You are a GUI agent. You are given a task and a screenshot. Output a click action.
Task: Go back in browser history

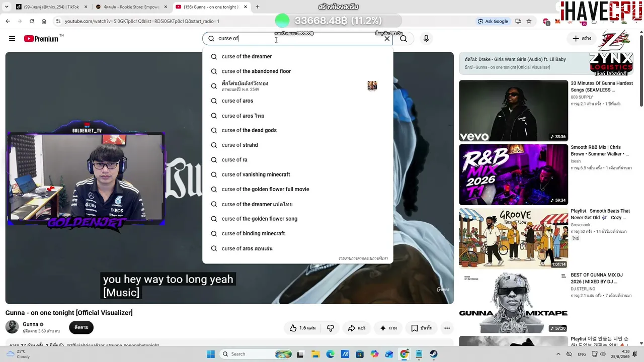8,21
